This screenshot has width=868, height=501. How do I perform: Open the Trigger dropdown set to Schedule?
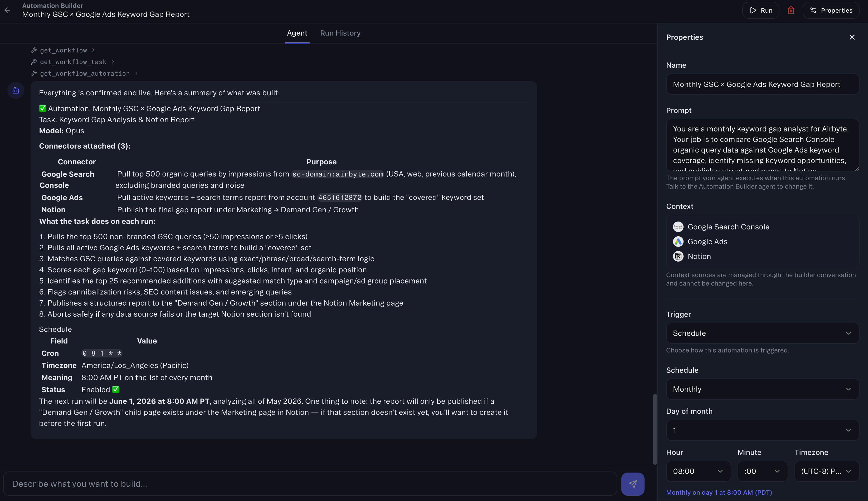(x=762, y=333)
